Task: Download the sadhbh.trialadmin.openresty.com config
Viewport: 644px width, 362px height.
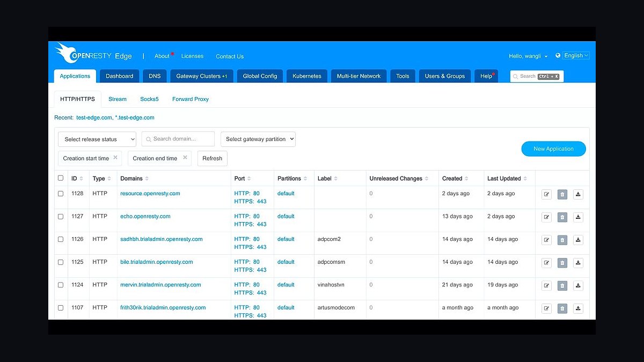Action: tap(578, 240)
